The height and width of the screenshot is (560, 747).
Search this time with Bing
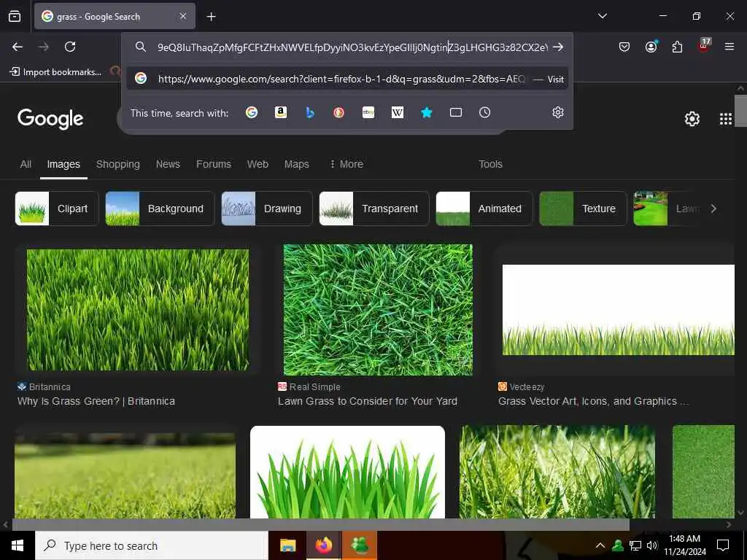(309, 112)
